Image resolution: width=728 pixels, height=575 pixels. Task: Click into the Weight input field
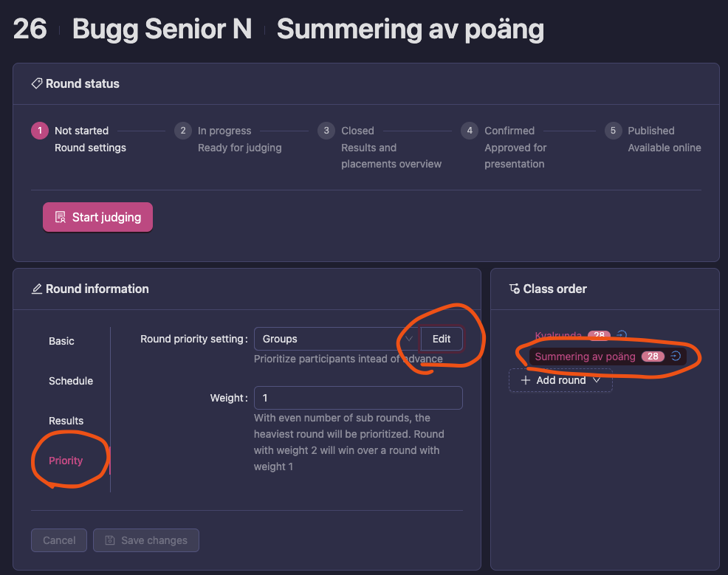pos(358,398)
